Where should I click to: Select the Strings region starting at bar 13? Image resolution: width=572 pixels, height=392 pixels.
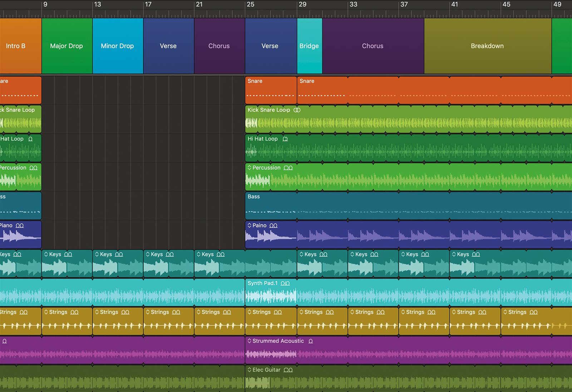[118, 321]
